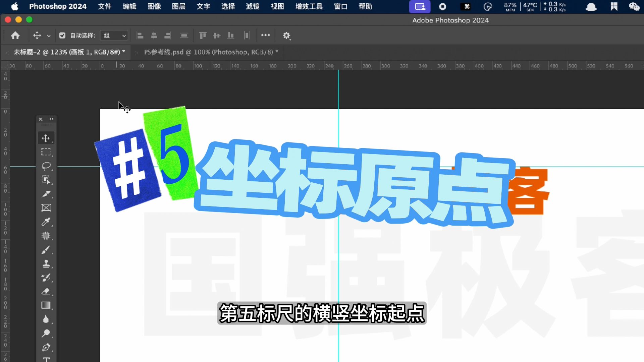Select the History Brush tool
This screenshot has width=644, height=362.
46,278
